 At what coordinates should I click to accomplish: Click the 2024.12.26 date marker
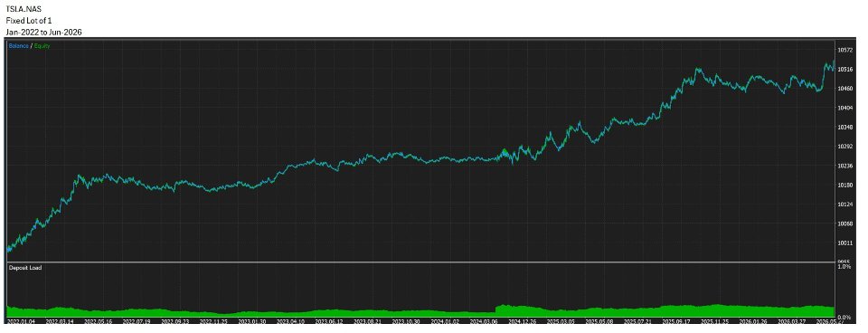tap(522, 321)
